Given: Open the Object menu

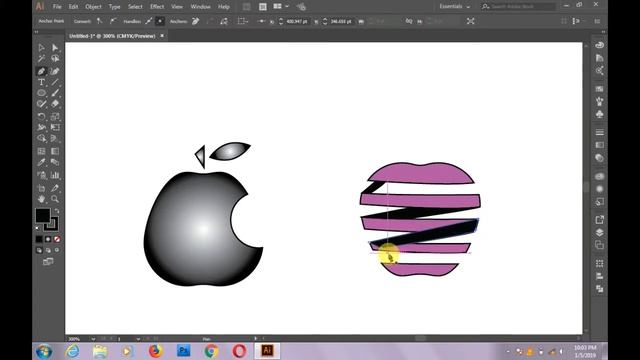Looking at the screenshot, I should click(x=93, y=7).
